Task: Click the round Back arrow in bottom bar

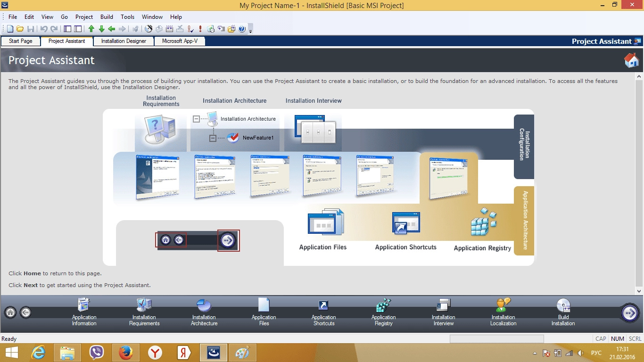Action: [25, 313]
